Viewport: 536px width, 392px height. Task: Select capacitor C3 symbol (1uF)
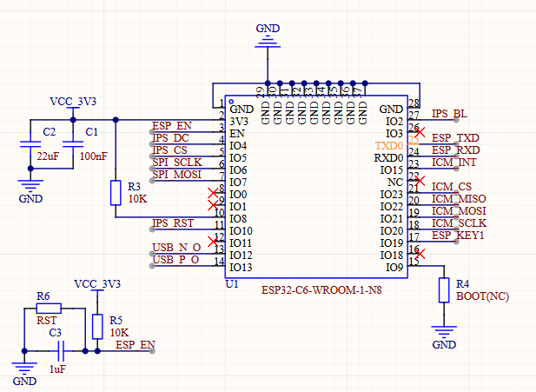point(61,351)
